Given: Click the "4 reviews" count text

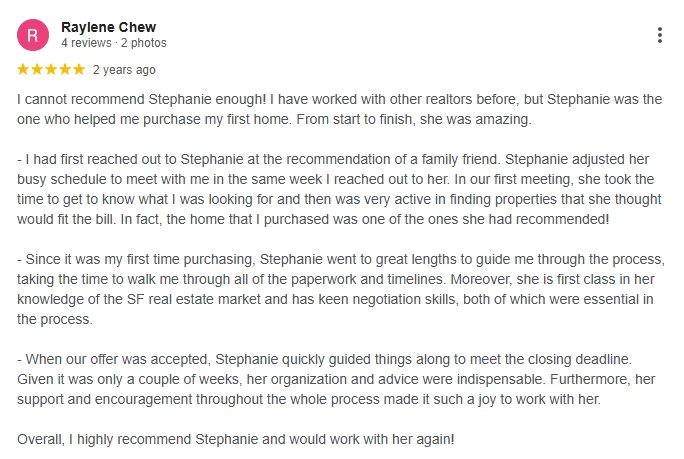Looking at the screenshot, I should 86,43.
